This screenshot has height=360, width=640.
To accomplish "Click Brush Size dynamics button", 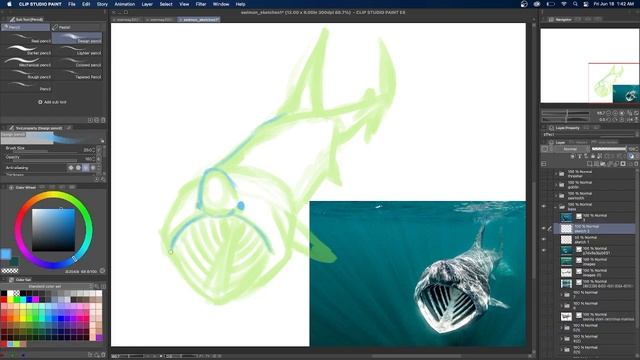I will click(x=99, y=150).
